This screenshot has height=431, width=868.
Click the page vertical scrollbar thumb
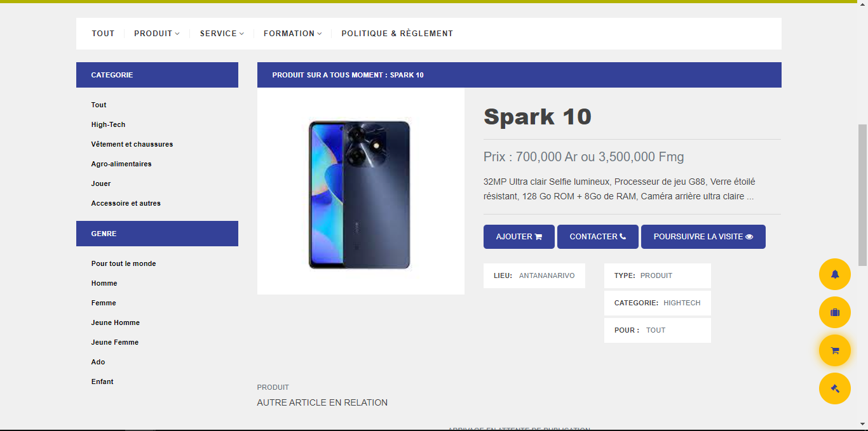862,195
